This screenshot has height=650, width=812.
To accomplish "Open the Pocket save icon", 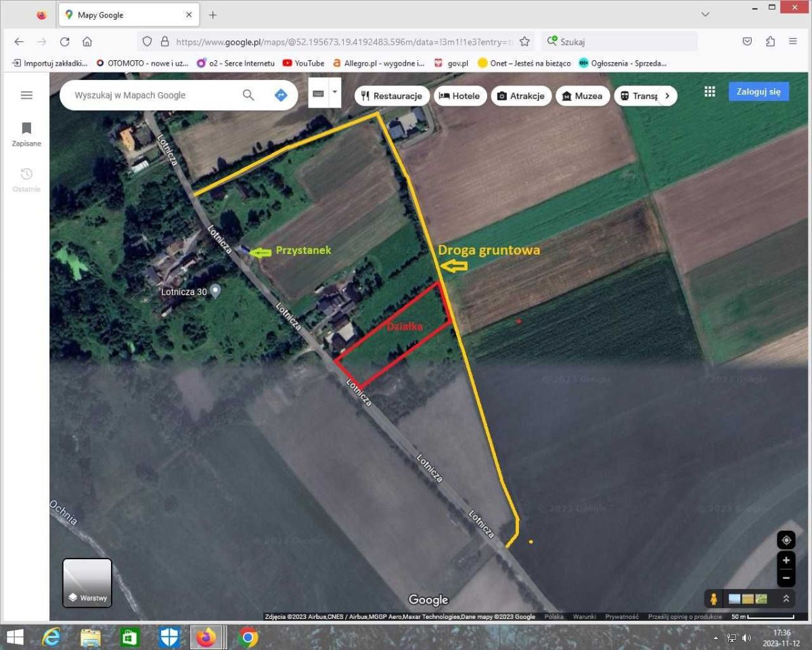I will click(x=747, y=41).
